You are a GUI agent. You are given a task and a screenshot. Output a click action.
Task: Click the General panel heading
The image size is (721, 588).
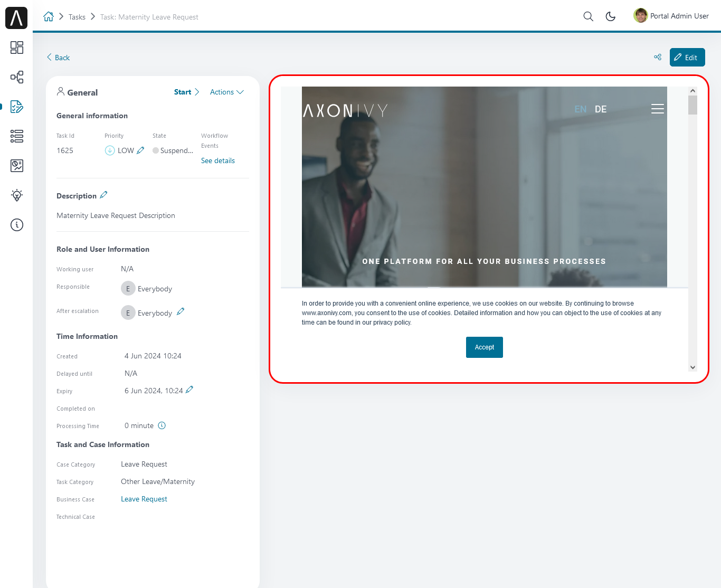click(x=82, y=92)
